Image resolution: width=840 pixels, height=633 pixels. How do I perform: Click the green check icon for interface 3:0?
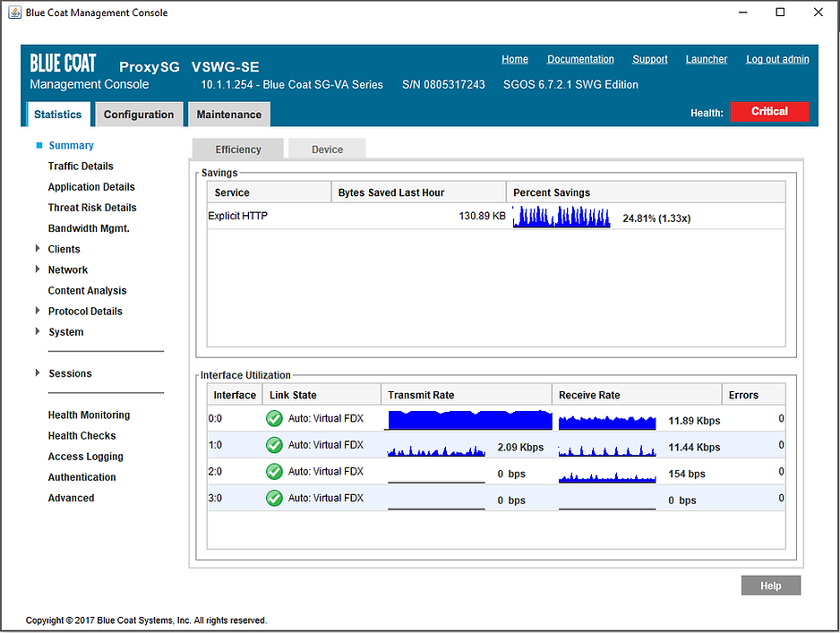point(274,499)
